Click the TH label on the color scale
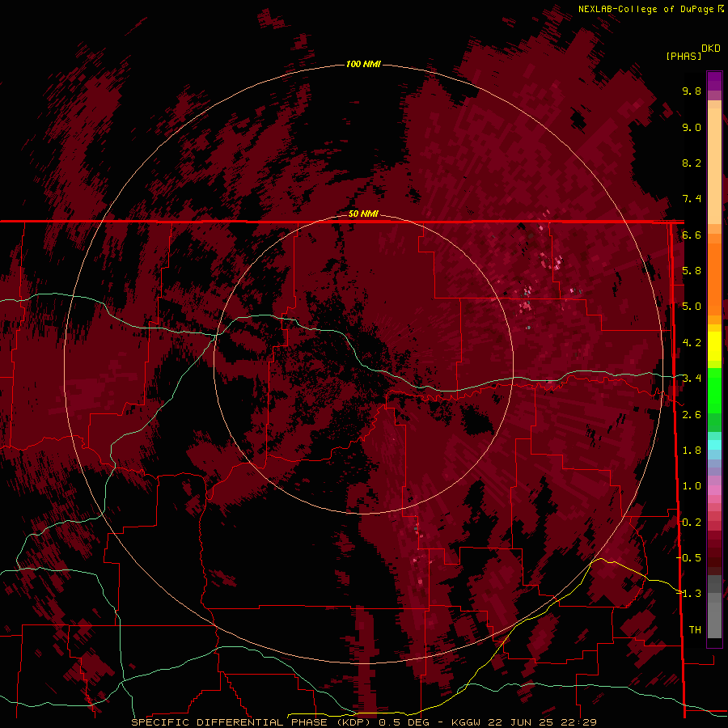728x728 pixels. click(x=695, y=629)
